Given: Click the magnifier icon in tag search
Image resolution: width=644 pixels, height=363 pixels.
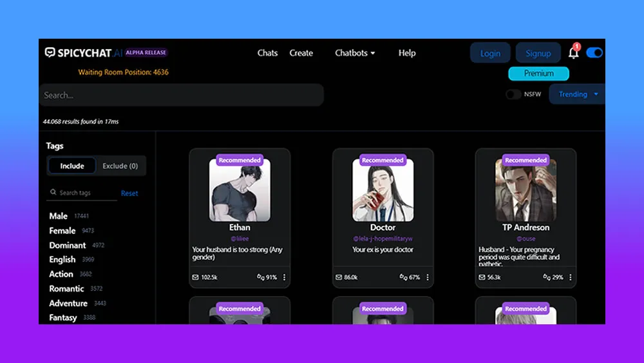Looking at the screenshot, I should pyautogui.click(x=53, y=193).
